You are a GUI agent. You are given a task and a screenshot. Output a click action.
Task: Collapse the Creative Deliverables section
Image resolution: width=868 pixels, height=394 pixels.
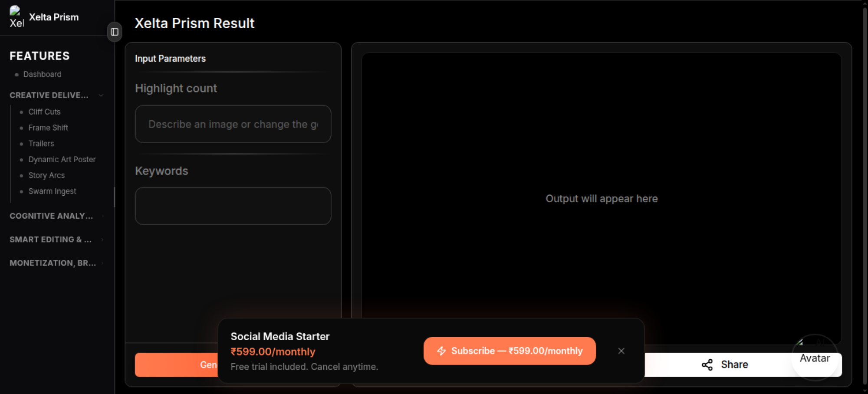101,95
